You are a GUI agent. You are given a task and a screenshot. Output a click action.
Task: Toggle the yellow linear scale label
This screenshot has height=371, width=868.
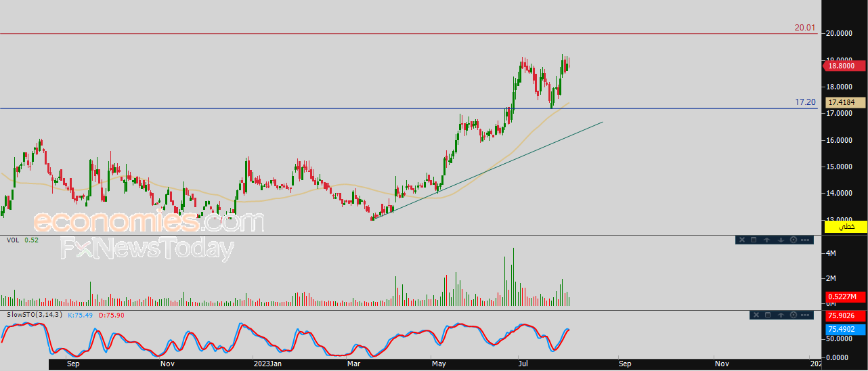tap(846, 227)
